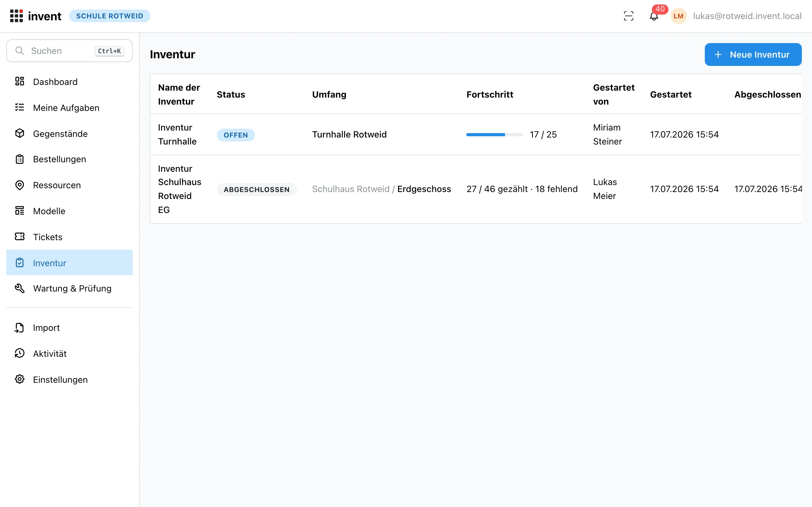Go to the Bestellungen section
This screenshot has height=507, width=812.
69,159
